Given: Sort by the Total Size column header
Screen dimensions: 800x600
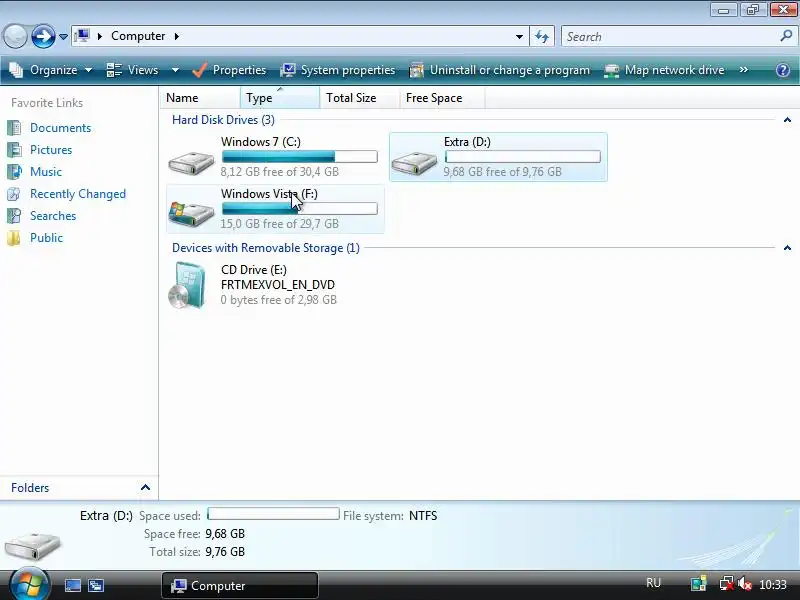Looking at the screenshot, I should click(x=359, y=97).
